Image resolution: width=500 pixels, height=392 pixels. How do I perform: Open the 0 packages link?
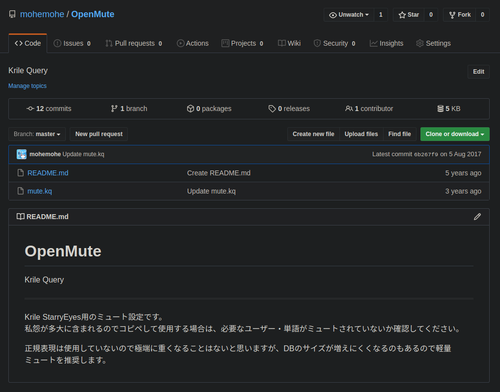tap(209, 109)
